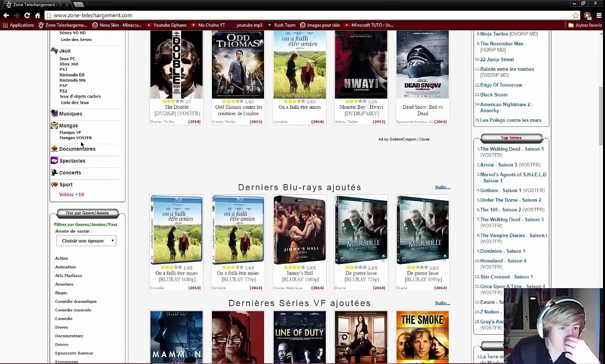Open the Applications bookmarks shortcut
Viewport: 605px width, 364px height.
click(19, 25)
